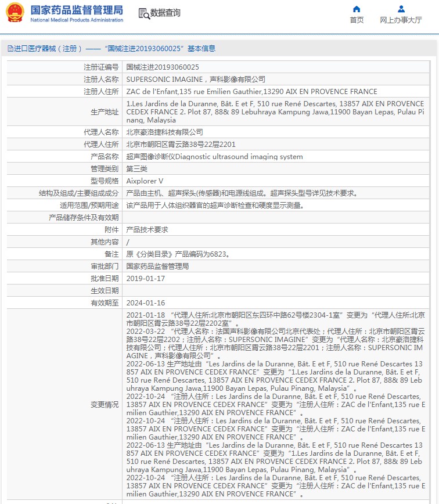Click the 批准日期 label
The image size is (439, 504).
click(105, 279)
